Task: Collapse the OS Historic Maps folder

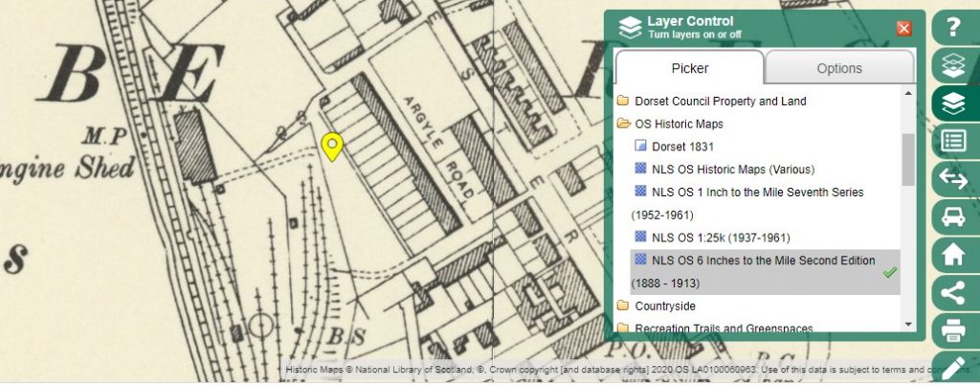Action: click(x=670, y=124)
